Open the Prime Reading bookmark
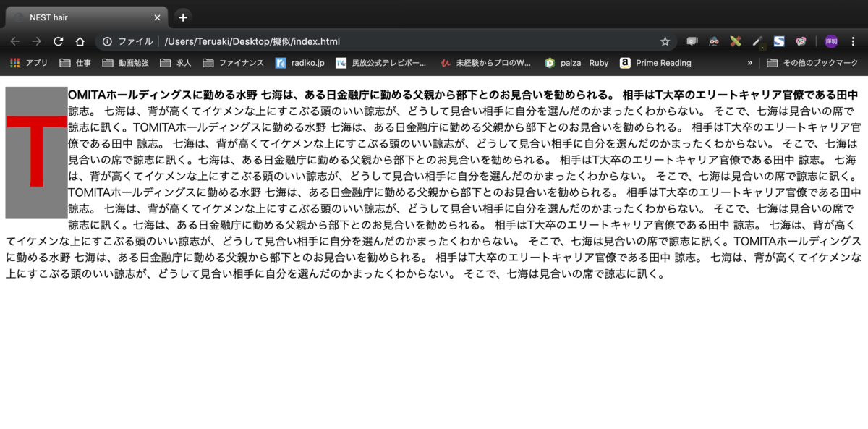This screenshot has width=868, height=429. (x=655, y=63)
